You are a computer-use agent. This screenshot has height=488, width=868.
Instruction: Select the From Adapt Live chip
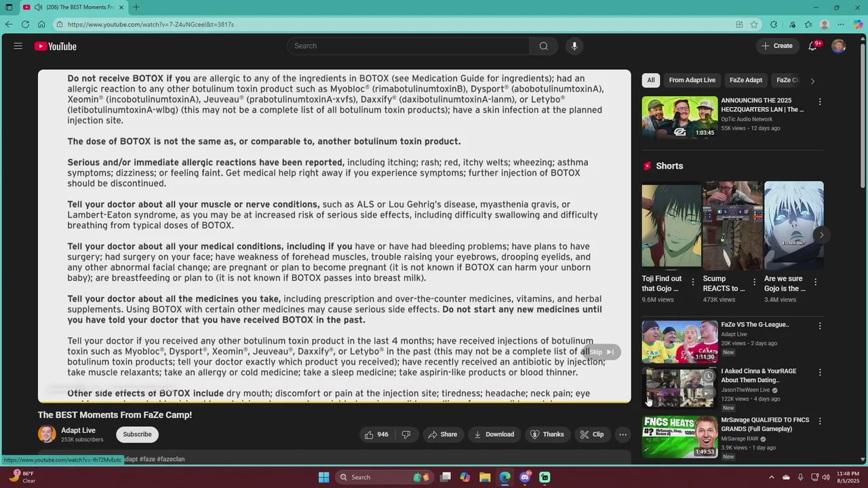692,80
